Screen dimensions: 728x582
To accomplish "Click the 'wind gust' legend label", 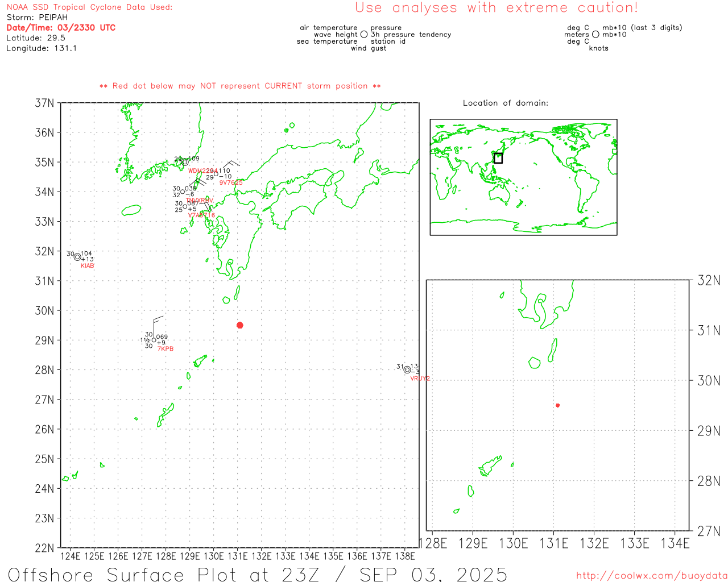I will pos(369,48).
